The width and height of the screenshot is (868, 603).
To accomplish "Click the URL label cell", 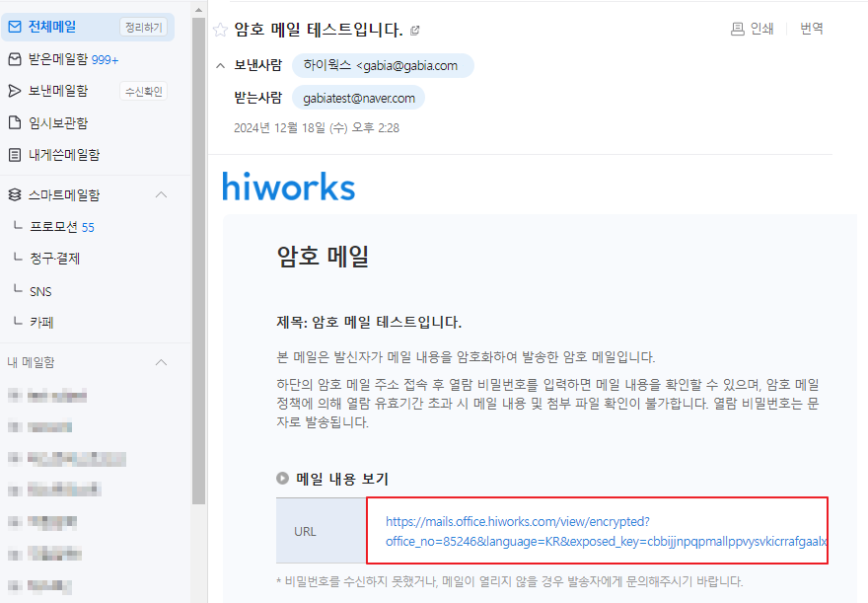I will [322, 531].
